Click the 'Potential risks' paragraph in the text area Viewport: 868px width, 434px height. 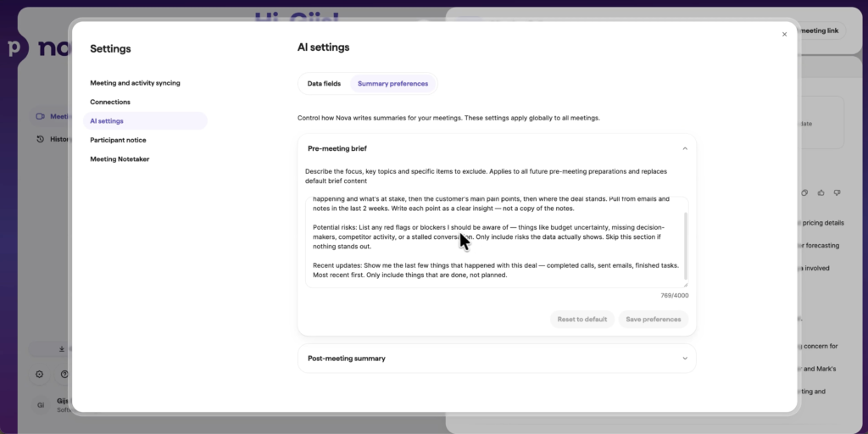[489, 237]
